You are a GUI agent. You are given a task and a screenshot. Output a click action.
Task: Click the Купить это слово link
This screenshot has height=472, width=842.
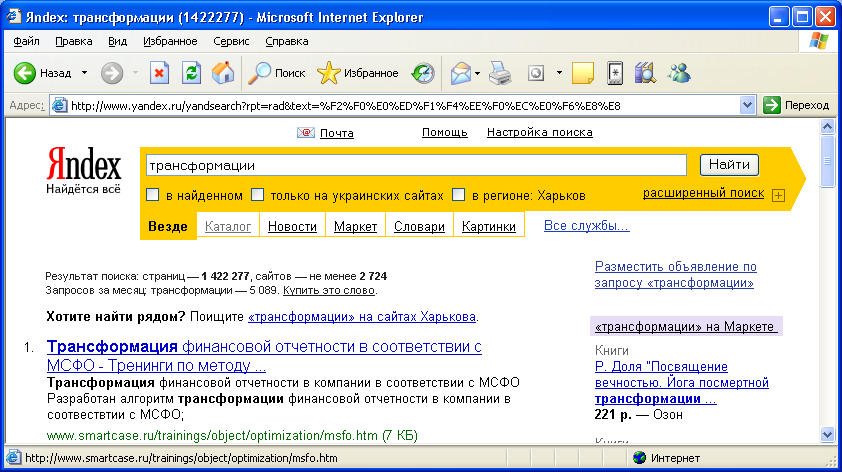click(x=329, y=291)
